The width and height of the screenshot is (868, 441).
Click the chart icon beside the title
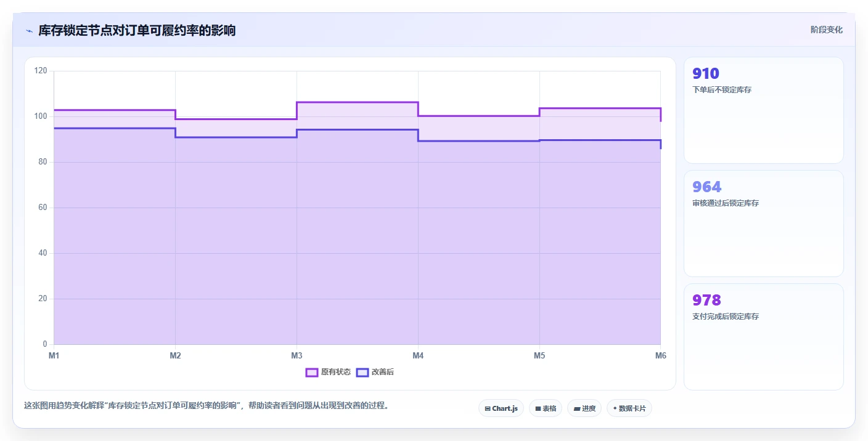[29, 31]
